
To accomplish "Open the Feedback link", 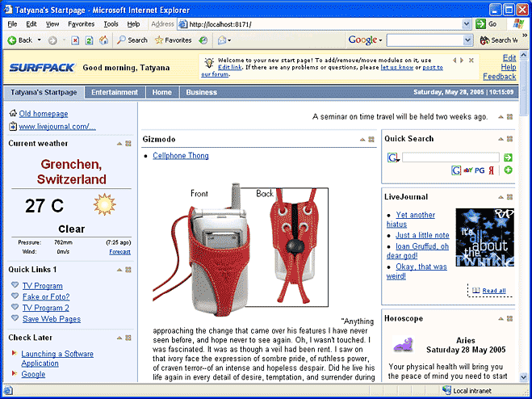I will click(500, 77).
